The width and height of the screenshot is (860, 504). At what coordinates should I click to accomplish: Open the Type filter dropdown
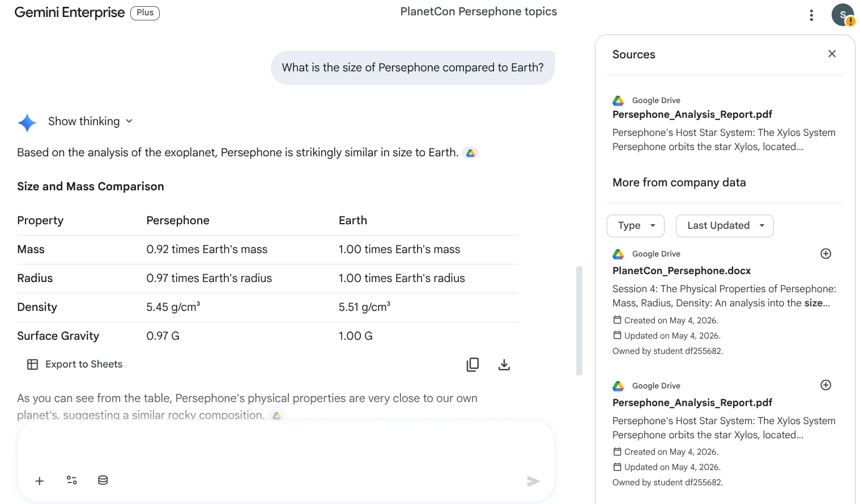636,225
